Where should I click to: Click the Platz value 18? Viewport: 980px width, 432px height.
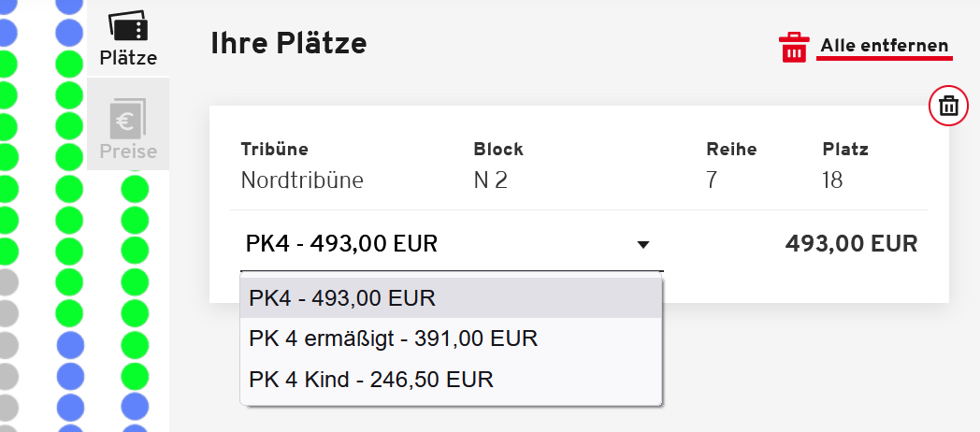coord(832,180)
